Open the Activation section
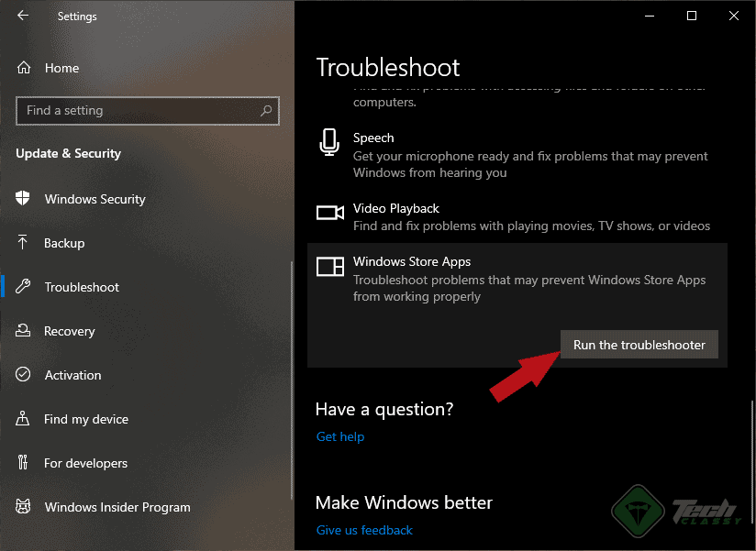 (73, 375)
